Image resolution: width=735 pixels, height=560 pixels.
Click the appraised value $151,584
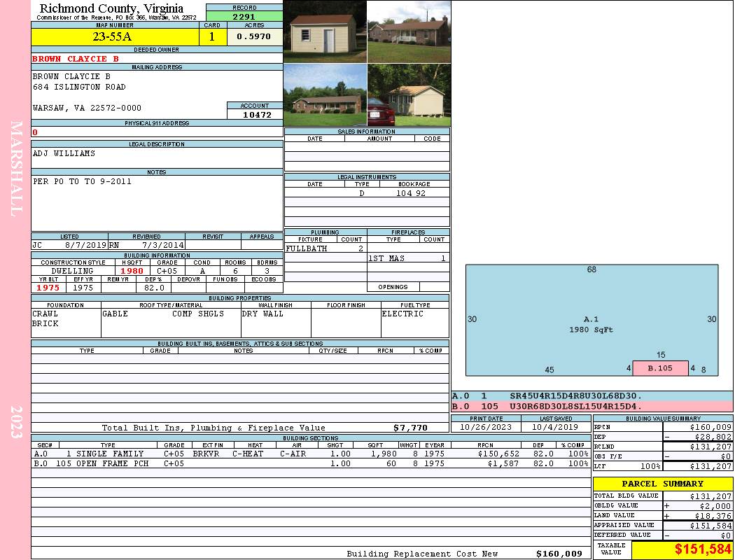710,525
